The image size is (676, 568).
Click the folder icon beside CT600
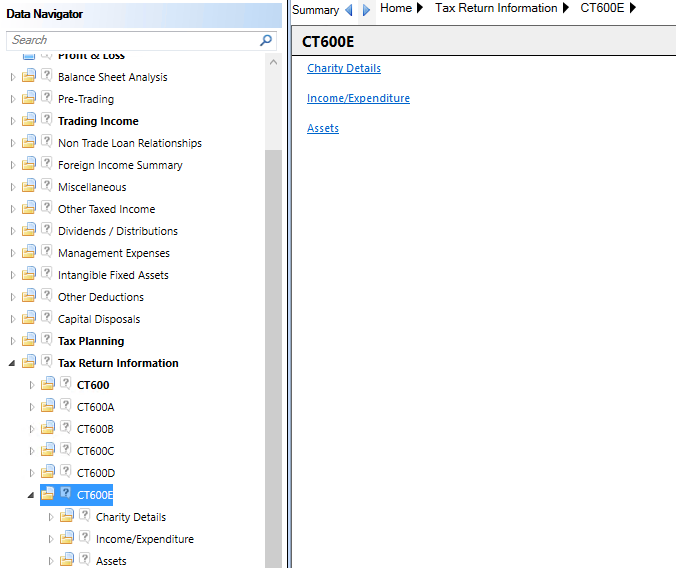48,384
